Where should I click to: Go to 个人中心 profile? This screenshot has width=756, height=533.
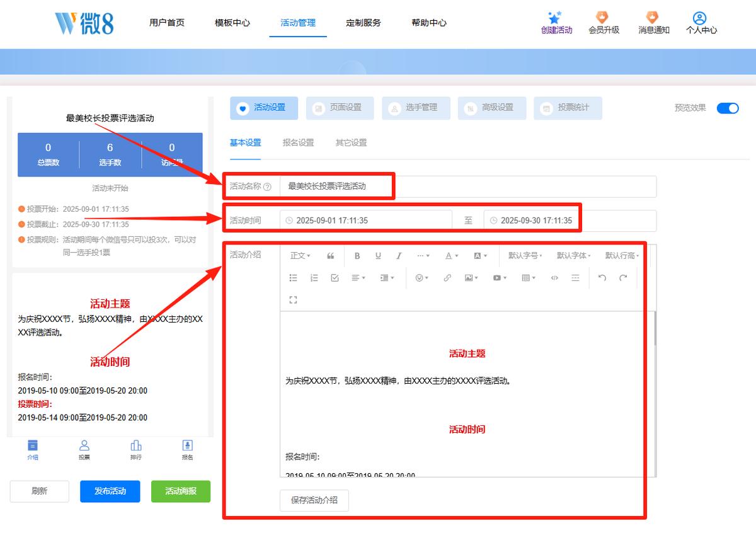click(701, 23)
